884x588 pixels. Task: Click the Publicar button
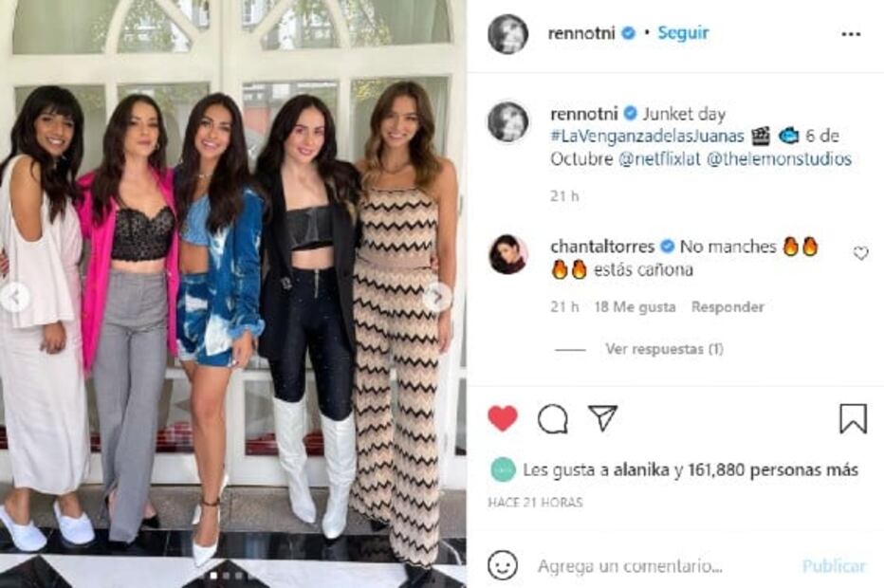coord(834,565)
